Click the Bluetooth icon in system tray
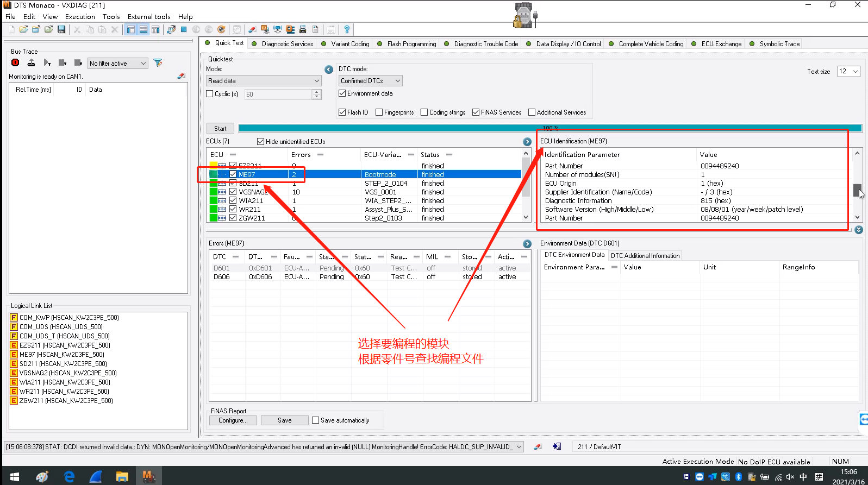Image resolution: width=868 pixels, height=485 pixels. tap(739, 477)
